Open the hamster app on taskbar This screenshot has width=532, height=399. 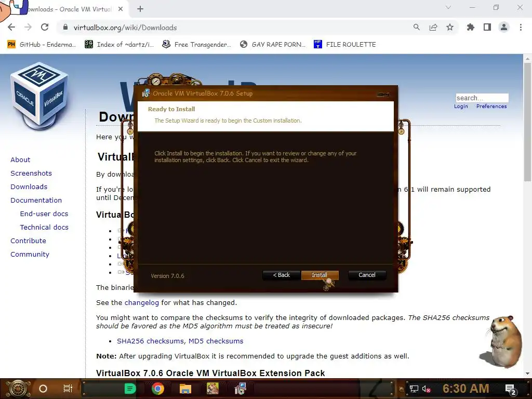pos(212,389)
